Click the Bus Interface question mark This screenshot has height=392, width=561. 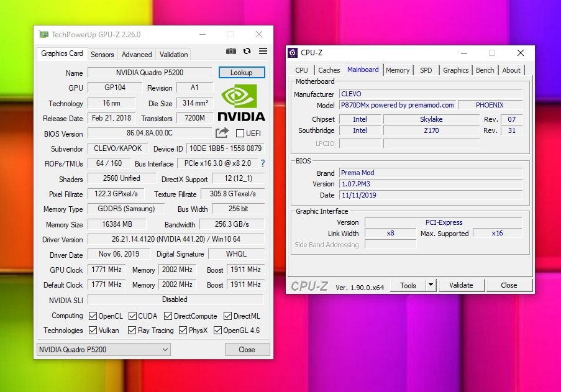(x=263, y=163)
